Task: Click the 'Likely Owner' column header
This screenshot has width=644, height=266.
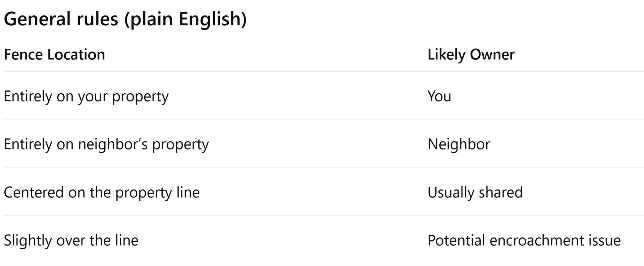Action: 471,55
